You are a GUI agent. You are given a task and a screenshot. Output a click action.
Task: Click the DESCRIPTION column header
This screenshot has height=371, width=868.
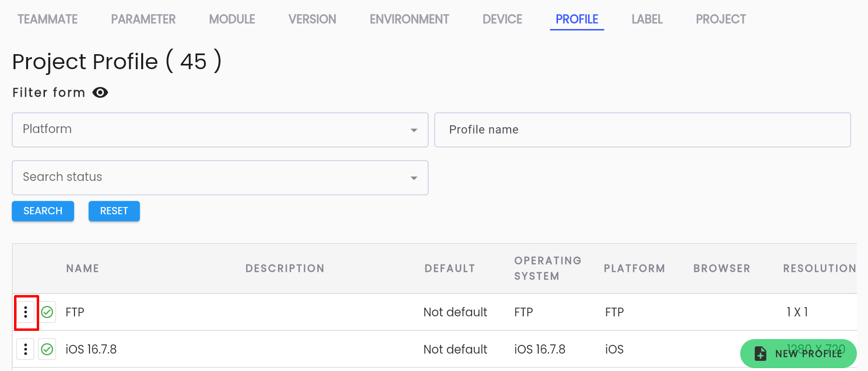point(285,268)
